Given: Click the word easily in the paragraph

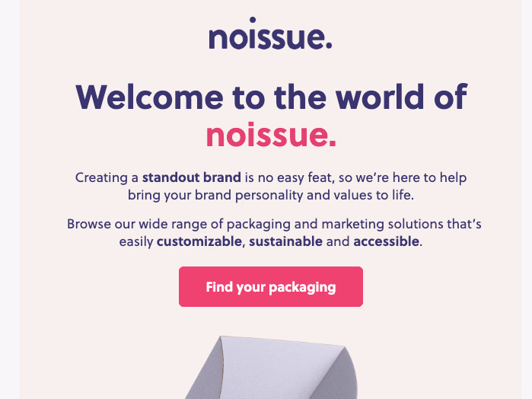Looking at the screenshot, I should (136, 242).
